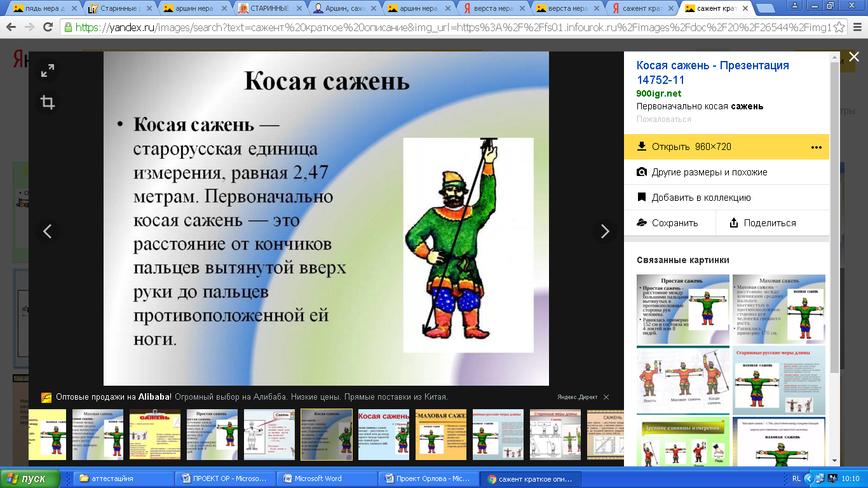The height and width of the screenshot is (488, 868).
Task: Click the Яндекс.Директ label
Action: 577,397
